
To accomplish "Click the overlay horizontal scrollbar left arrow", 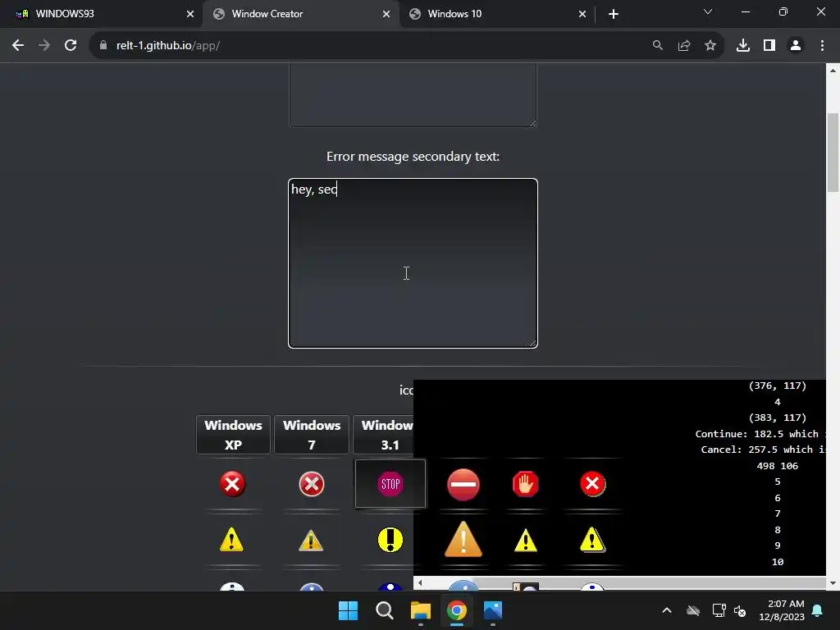I will pyautogui.click(x=420, y=582).
